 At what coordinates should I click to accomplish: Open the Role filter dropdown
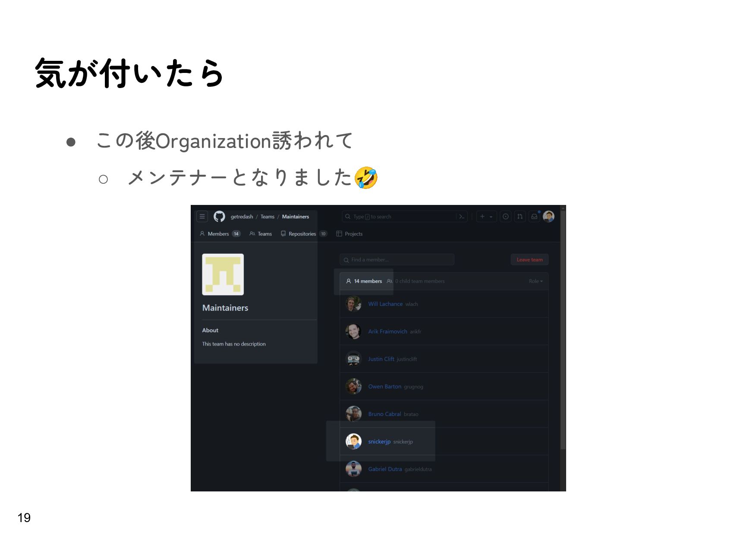(536, 281)
